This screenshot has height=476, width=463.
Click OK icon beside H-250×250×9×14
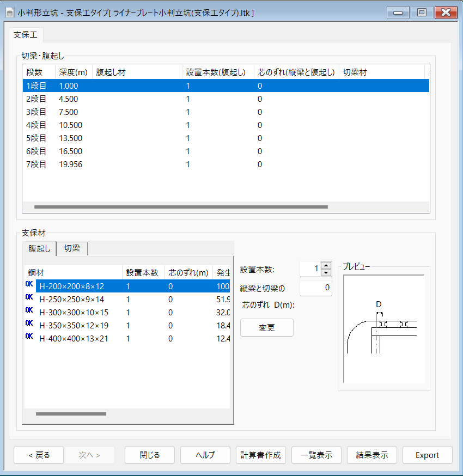[29, 297]
